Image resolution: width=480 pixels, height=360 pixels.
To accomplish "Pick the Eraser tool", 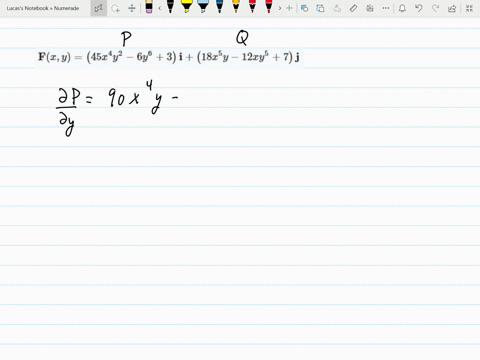I will tap(149, 7).
